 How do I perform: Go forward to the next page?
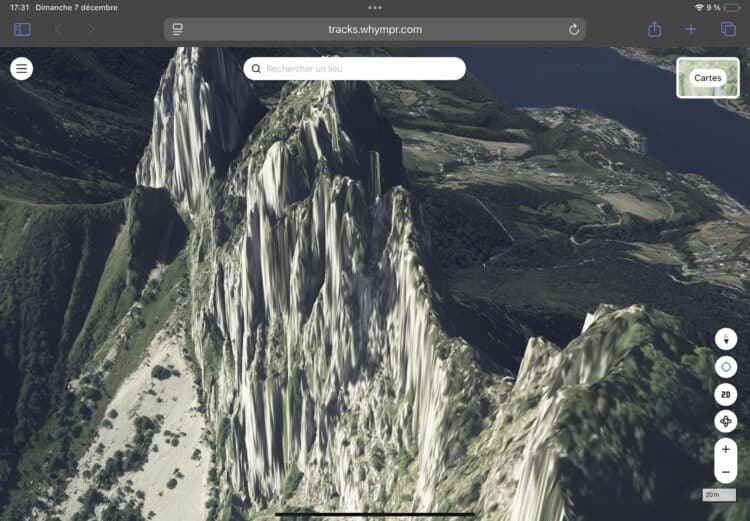click(x=91, y=30)
